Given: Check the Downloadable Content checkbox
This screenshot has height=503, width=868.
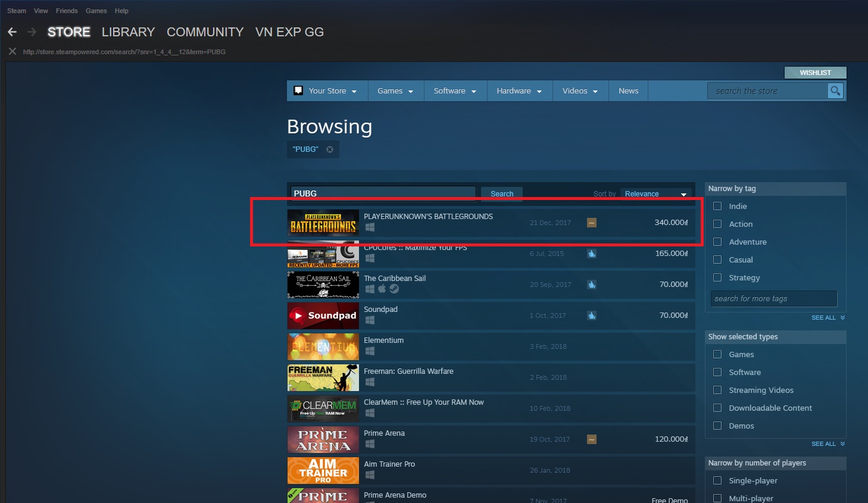Looking at the screenshot, I should [717, 408].
